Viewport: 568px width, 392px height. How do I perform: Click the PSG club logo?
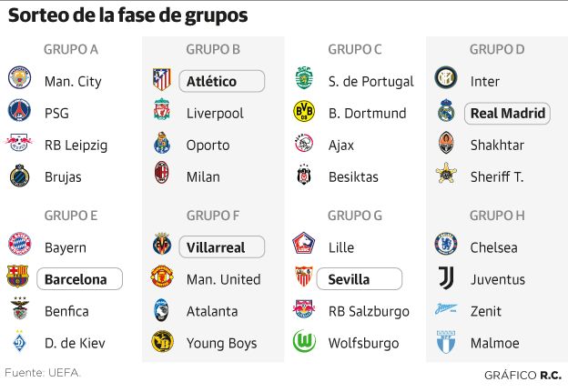pos(20,112)
